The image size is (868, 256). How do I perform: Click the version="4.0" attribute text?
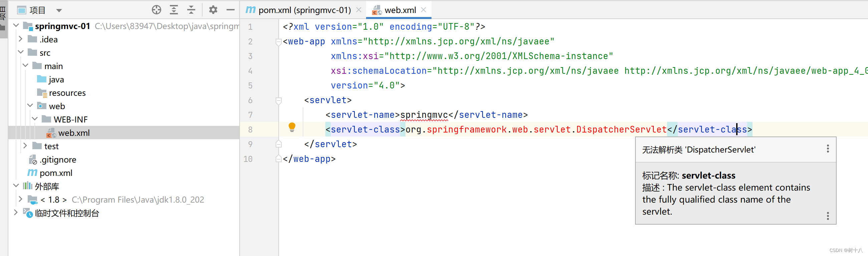[365, 85]
